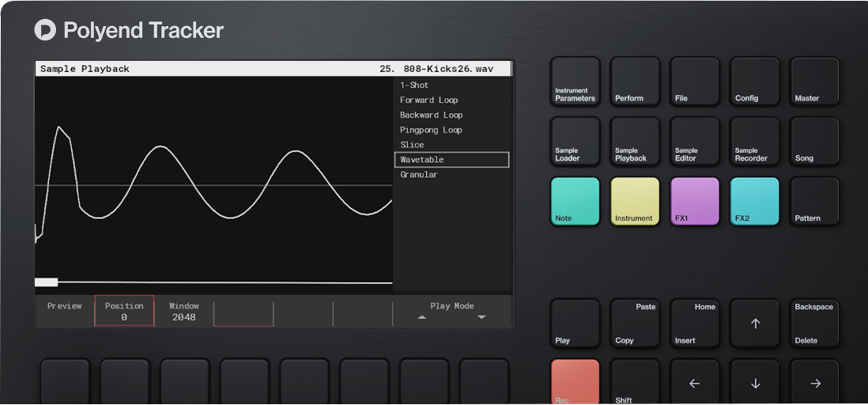
Task: Open the Sample Editor button
Action: 695,142
